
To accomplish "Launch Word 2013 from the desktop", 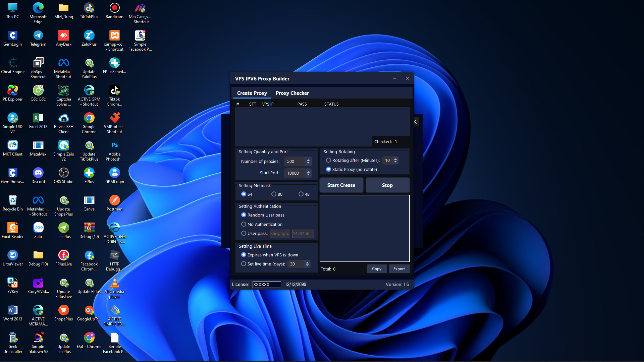I will click(12, 313).
